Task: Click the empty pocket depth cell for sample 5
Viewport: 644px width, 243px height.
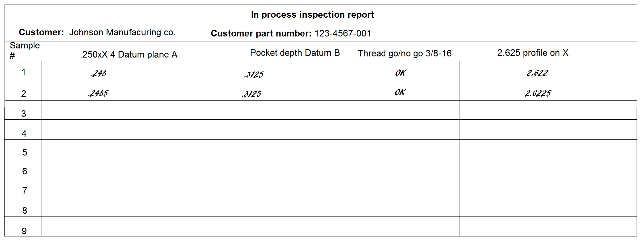Action: click(270, 149)
